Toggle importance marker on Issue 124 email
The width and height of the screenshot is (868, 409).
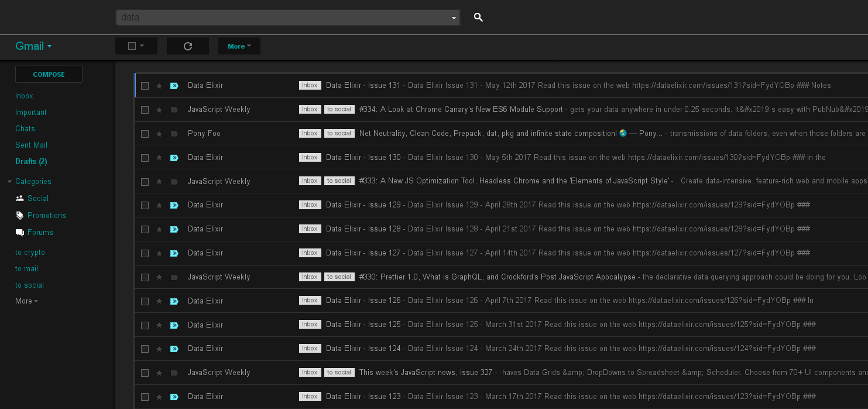pos(174,349)
